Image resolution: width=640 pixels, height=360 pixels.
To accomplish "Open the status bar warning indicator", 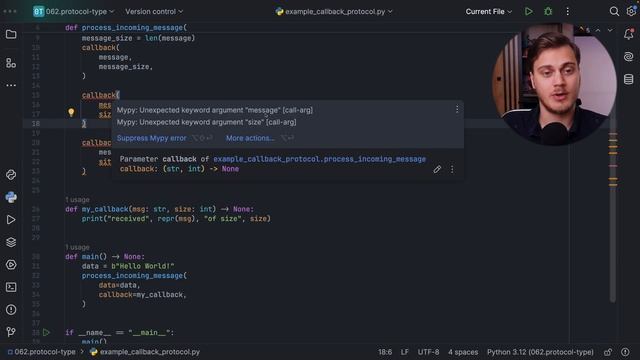I will [625, 352].
